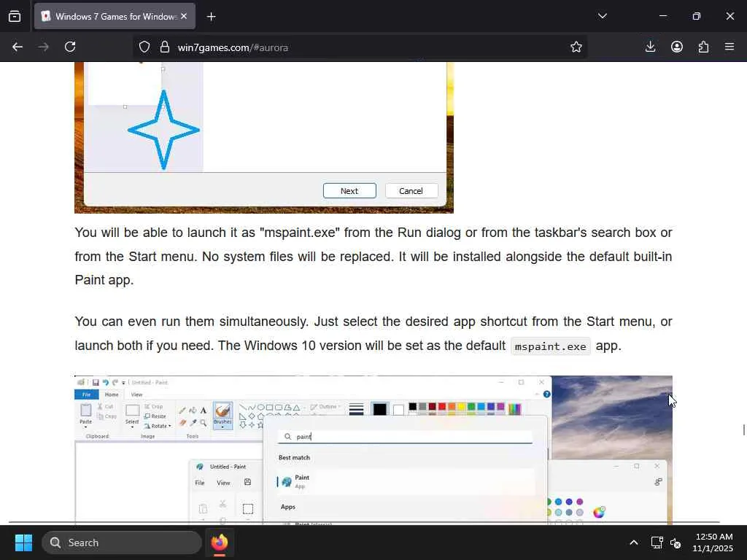Click the blue four-point star drawing
The image size is (747, 560).
(x=163, y=130)
